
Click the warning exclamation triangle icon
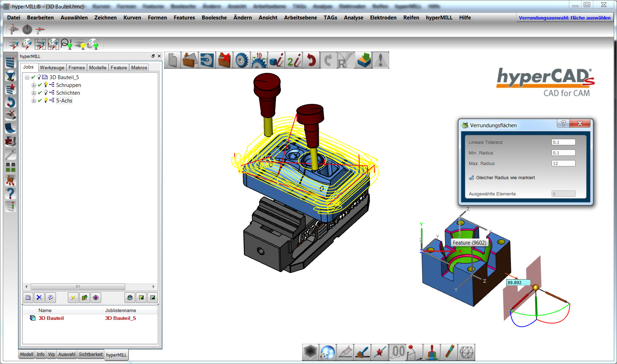[381, 60]
